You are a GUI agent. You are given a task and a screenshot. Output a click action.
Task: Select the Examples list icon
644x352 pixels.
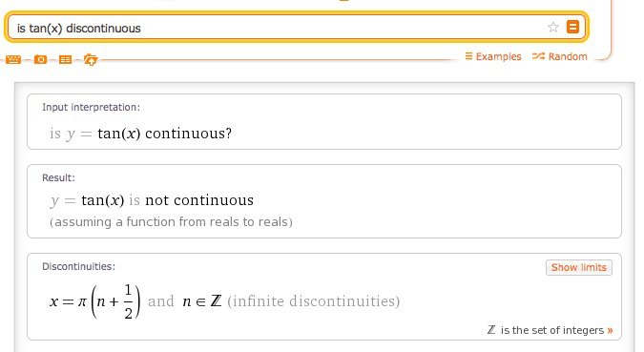coord(468,56)
